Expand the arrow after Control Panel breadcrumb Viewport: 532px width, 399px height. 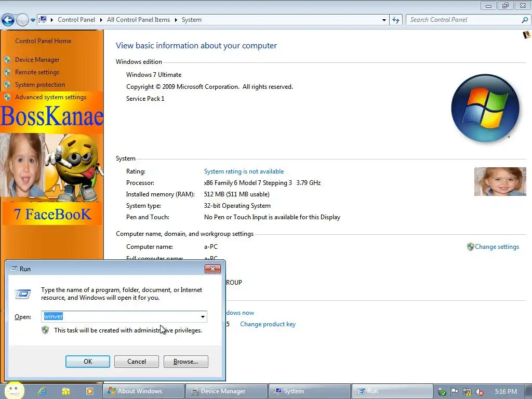click(101, 20)
